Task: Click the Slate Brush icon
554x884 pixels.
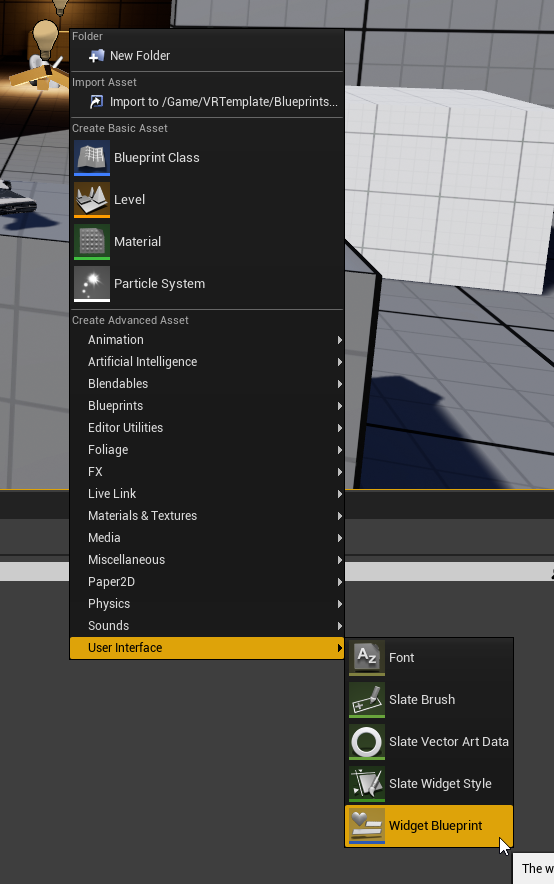Action: point(367,700)
